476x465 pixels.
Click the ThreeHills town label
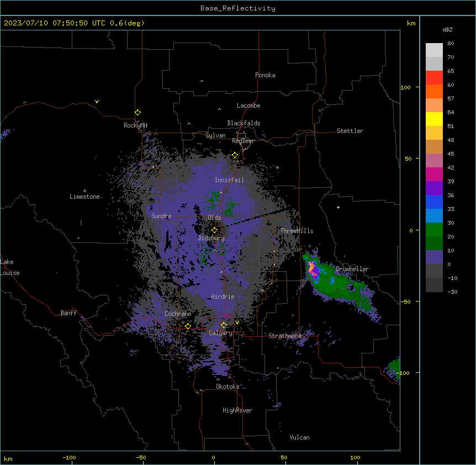point(297,231)
